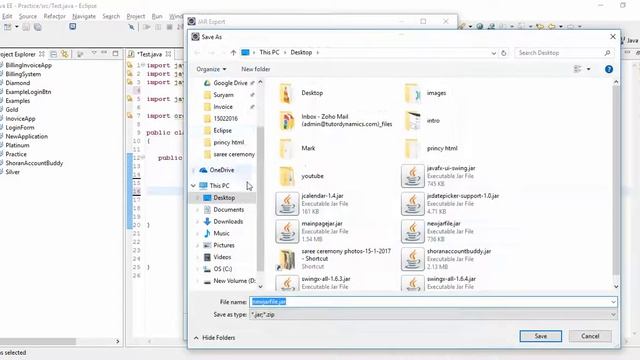640x360 pixels.
Task: Select the jxdatepicker-support-1.0.jar icon
Action: click(413, 204)
